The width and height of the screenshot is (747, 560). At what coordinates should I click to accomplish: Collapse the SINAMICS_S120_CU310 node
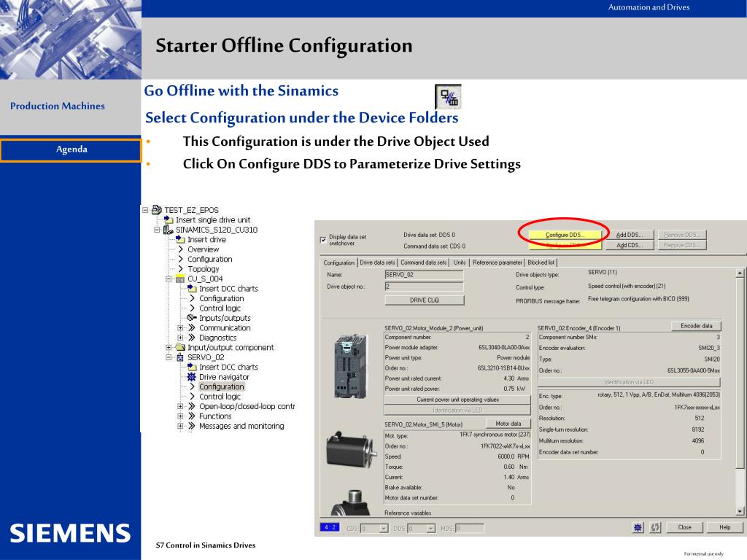pyautogui.click(x=157, y=230)
